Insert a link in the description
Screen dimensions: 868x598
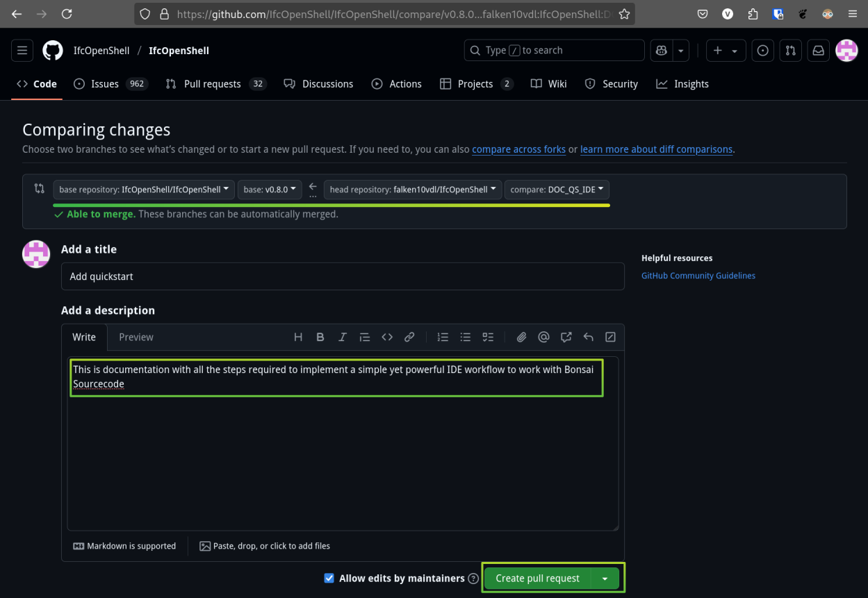[x=409, y=337]
